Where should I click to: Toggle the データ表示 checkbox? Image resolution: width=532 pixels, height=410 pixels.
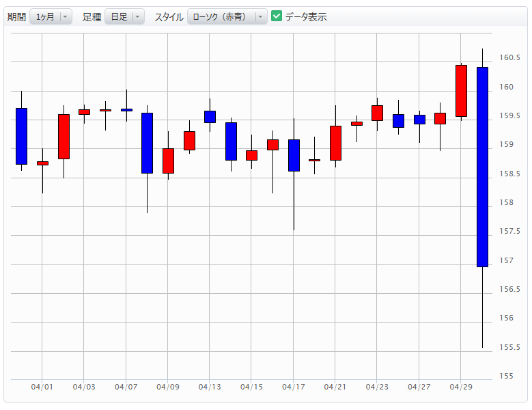[277, 16]
